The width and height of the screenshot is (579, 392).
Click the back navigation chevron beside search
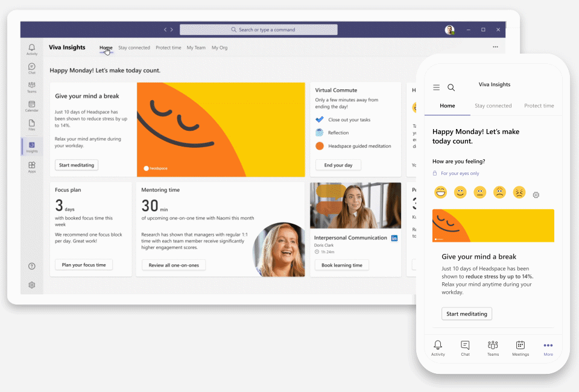pyautogui.click(x=165, y=29)
